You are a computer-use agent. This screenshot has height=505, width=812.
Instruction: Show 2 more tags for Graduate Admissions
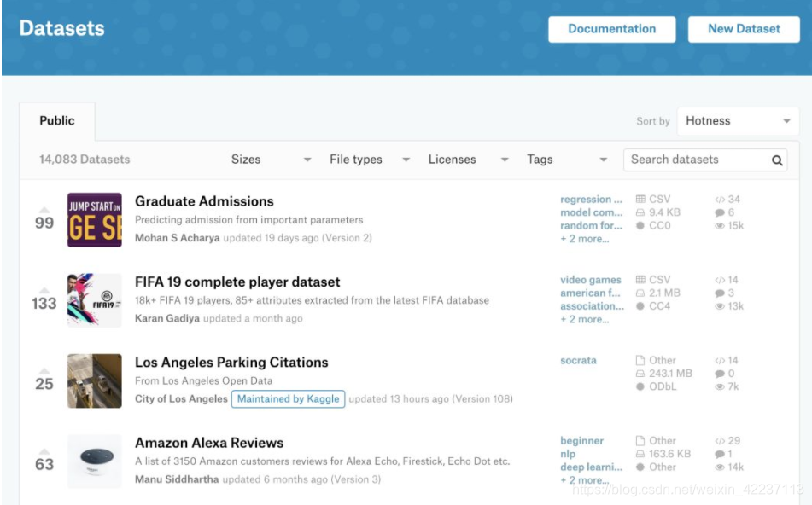click(585, 239)
